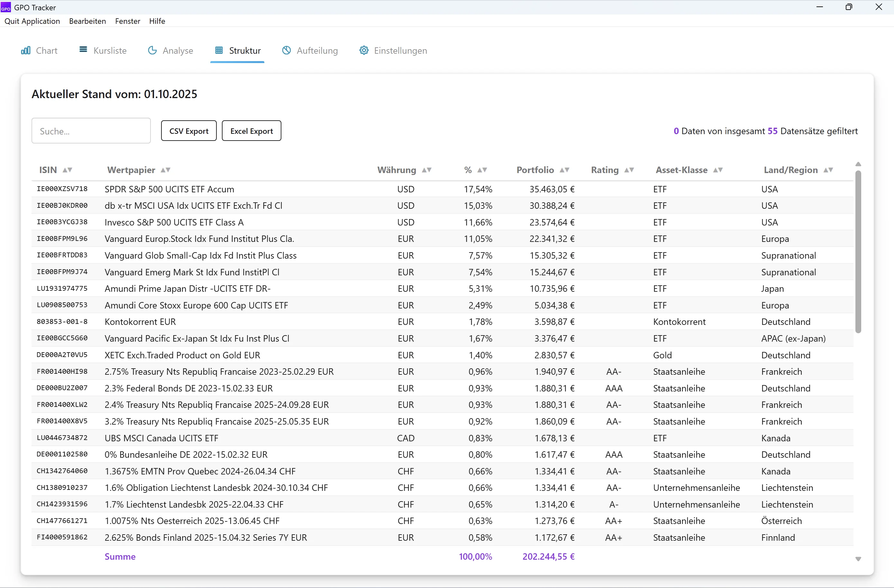Open Kursliste using its list icon
The width and height of the screenshot is (894, 588).
coord(83,50)
